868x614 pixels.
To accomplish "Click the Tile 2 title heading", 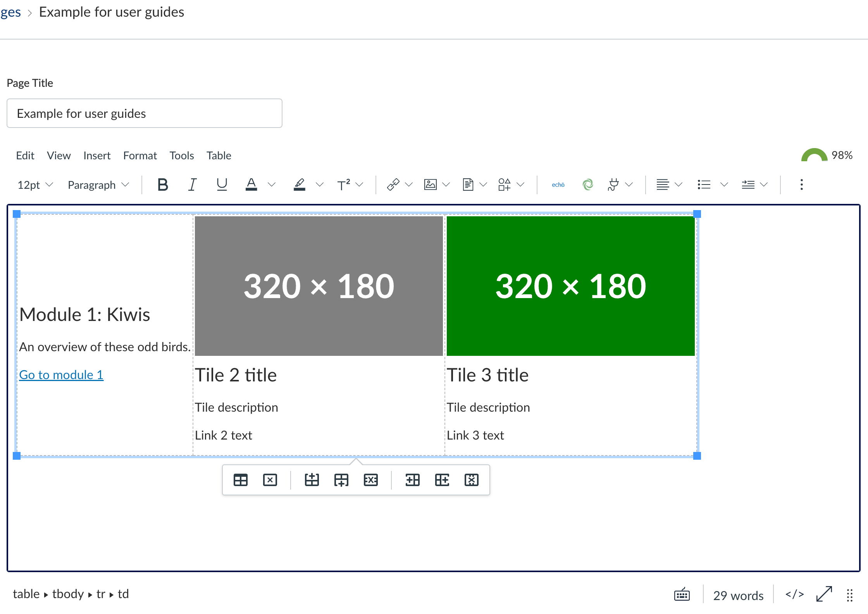I will [x=236, y=375].
